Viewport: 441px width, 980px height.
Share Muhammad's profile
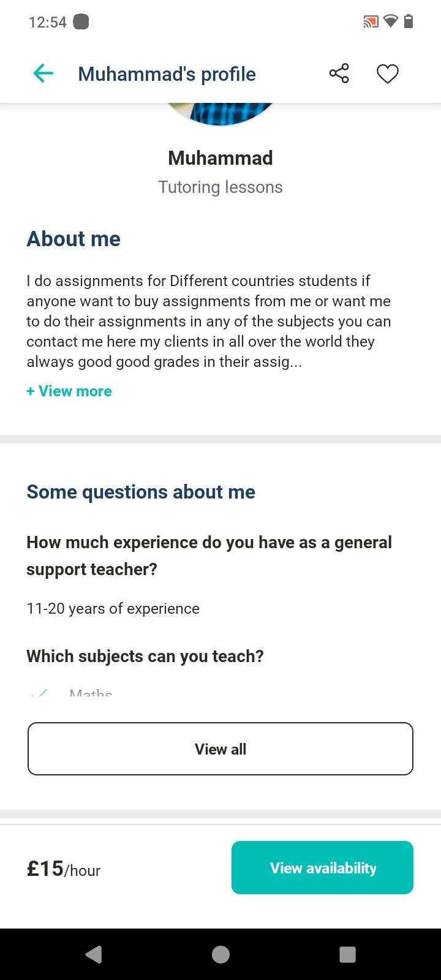coord(339,73)
